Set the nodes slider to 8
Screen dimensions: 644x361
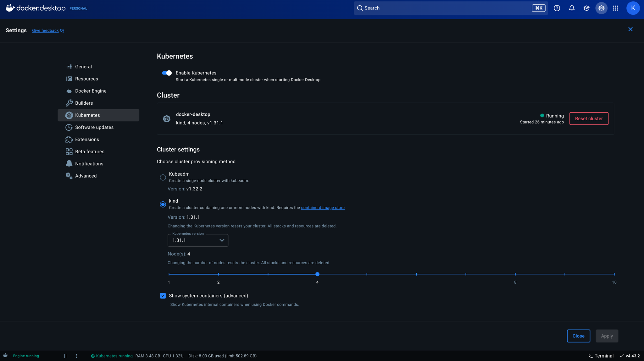515,274
